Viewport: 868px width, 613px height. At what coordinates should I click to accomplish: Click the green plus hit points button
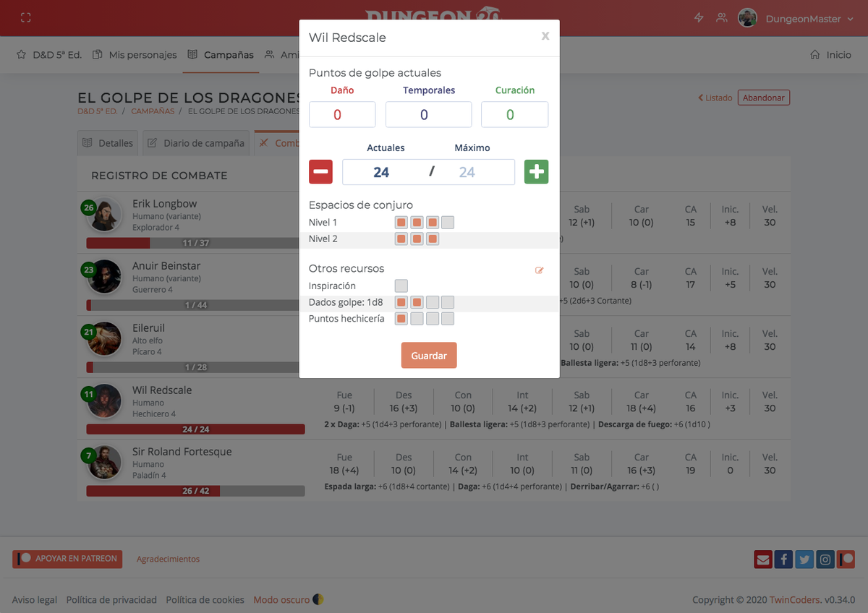[536, 172]
